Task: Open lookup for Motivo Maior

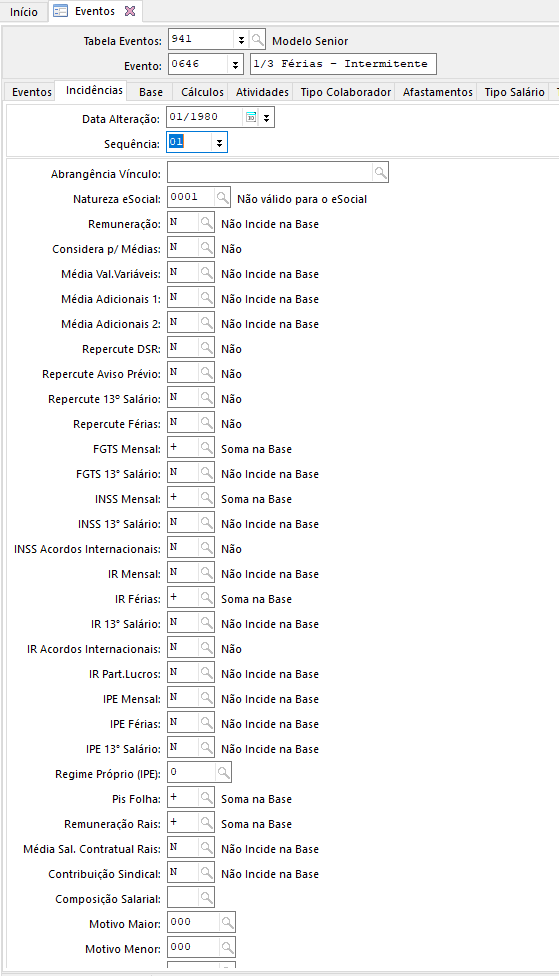Action: [227, 923]
